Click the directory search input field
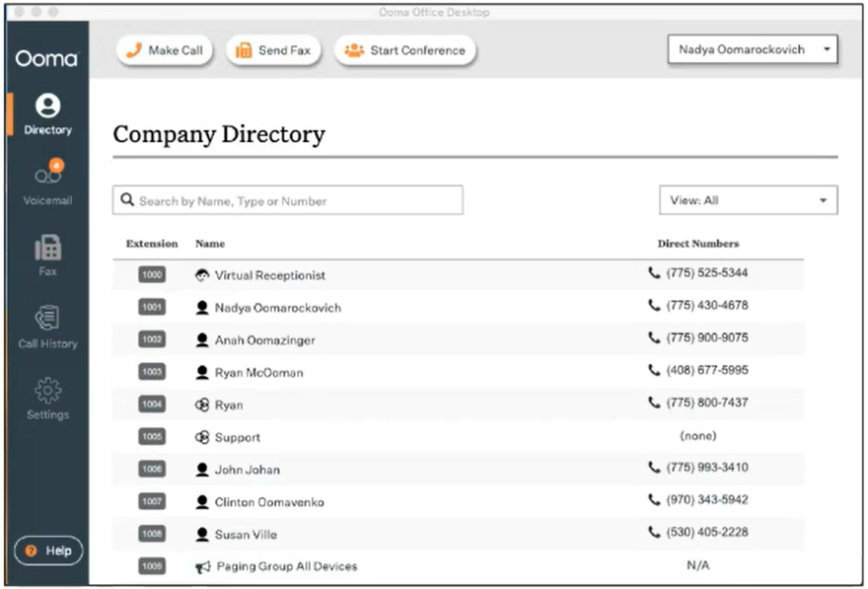Screen dimensions: 868x589 click(288, 200)
